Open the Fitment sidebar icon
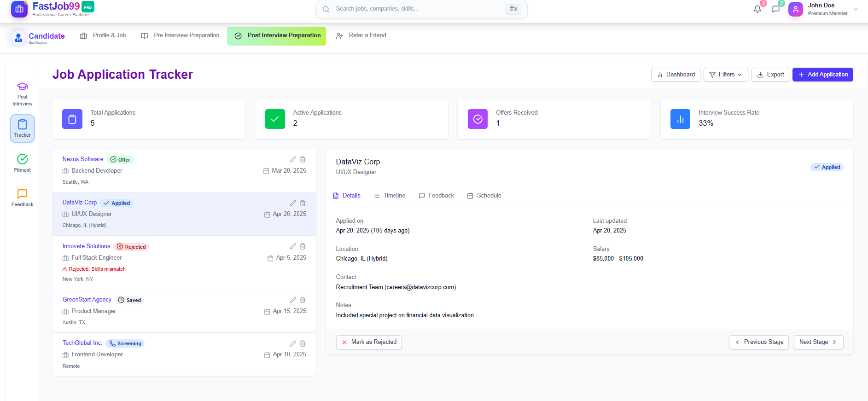The image size is (868, 401). pyautogui.click(x=22, y=163)
